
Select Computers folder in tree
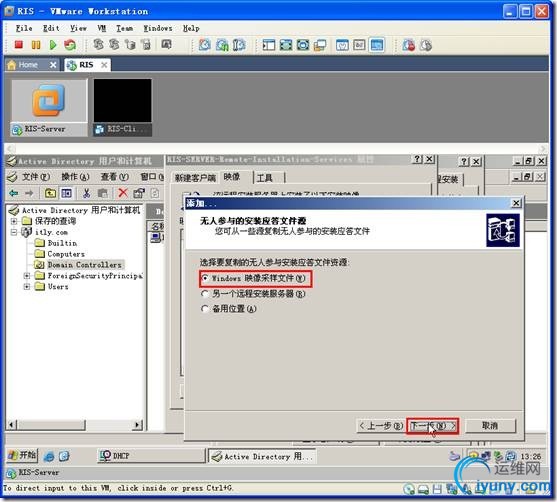tap(66, 254)
